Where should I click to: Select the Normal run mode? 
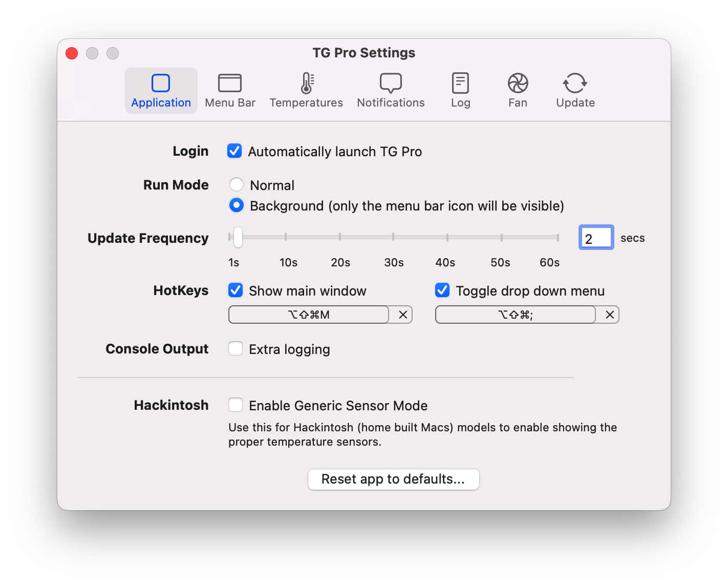(x=237, y=184)
